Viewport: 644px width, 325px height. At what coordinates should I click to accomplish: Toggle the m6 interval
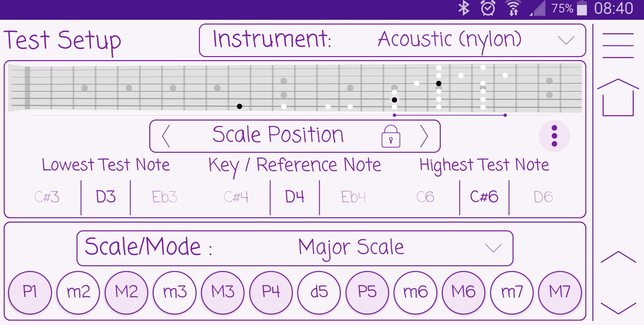click(415, 292)
